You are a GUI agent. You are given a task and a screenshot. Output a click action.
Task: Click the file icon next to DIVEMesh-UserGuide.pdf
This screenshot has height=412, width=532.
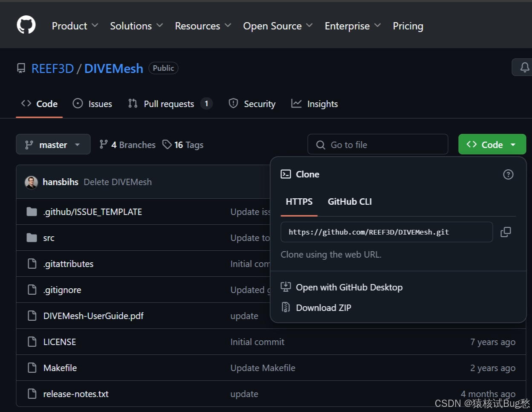click(x=32, y=316)
